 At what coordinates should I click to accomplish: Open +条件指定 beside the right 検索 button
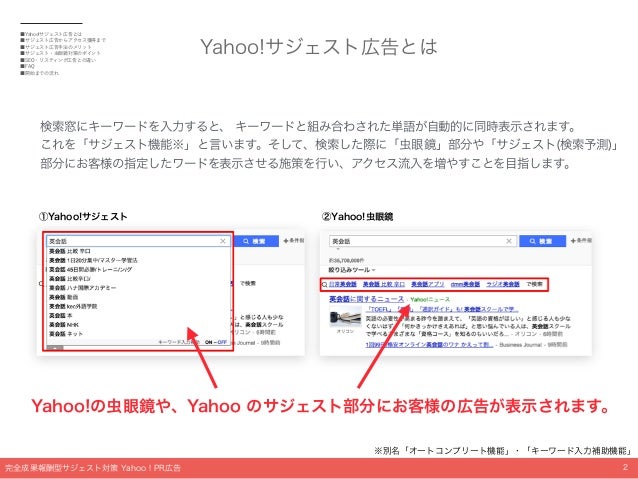coord(581,241)
